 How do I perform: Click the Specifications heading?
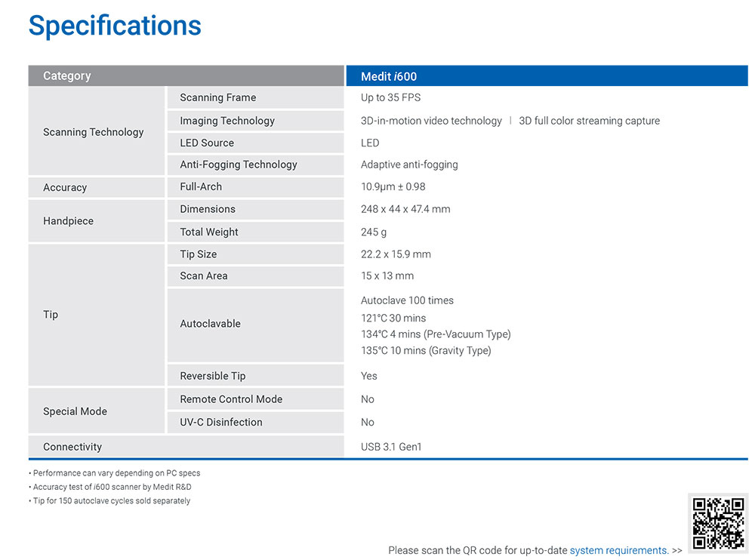click(x=115, y=26)
